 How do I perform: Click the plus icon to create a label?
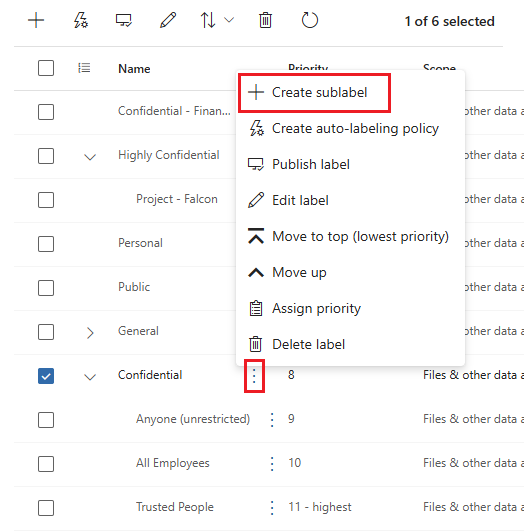coord(36,21)
